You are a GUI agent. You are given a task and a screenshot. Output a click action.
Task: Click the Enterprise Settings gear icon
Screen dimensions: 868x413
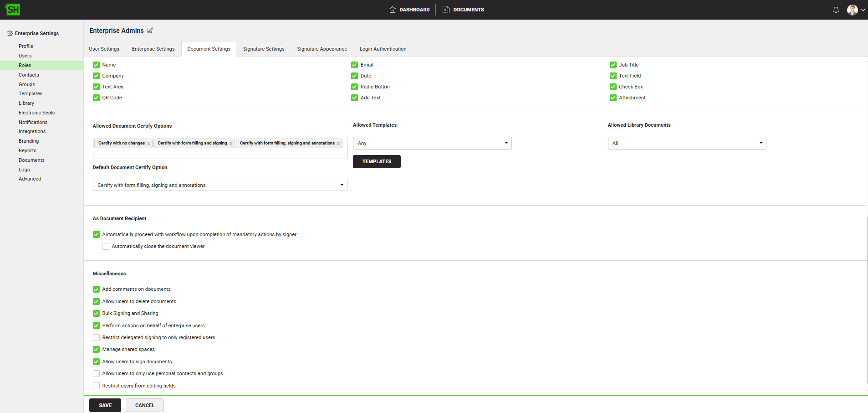pos(10,33)
